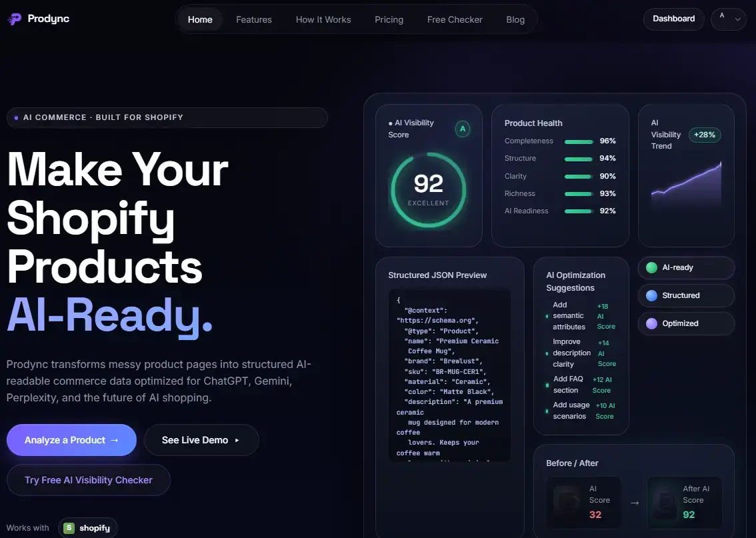Click the Product Health heading
This screenshot has height=538, width=756.
pos(533,123)
